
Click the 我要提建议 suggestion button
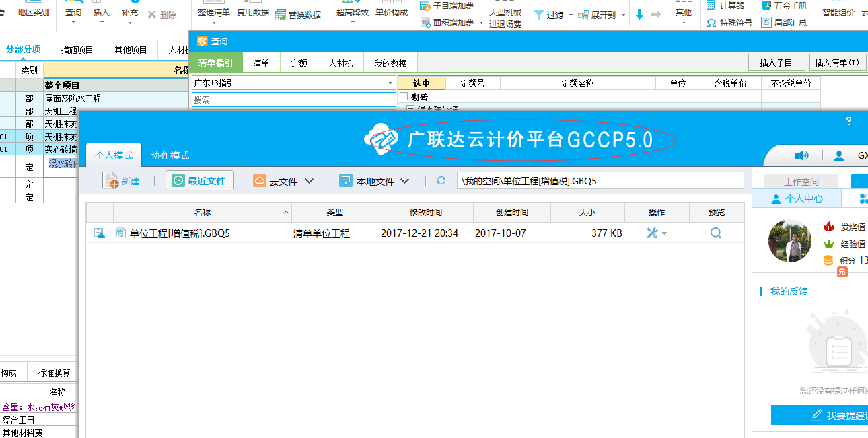(820, 415)
